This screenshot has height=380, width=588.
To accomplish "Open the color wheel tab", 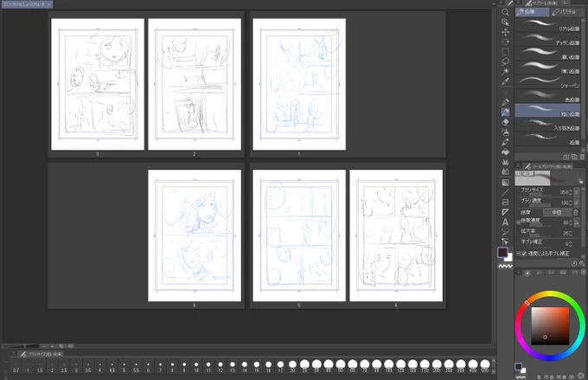I will pos(527,273).
